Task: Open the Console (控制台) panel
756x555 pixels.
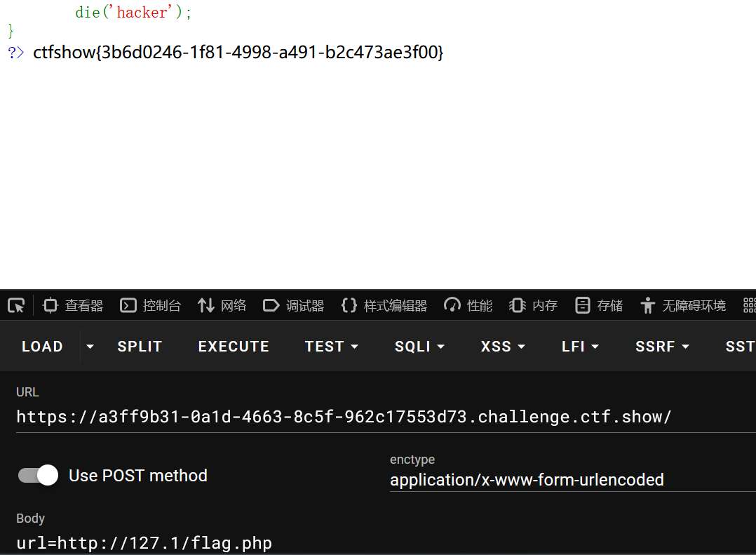Action: 151,305
